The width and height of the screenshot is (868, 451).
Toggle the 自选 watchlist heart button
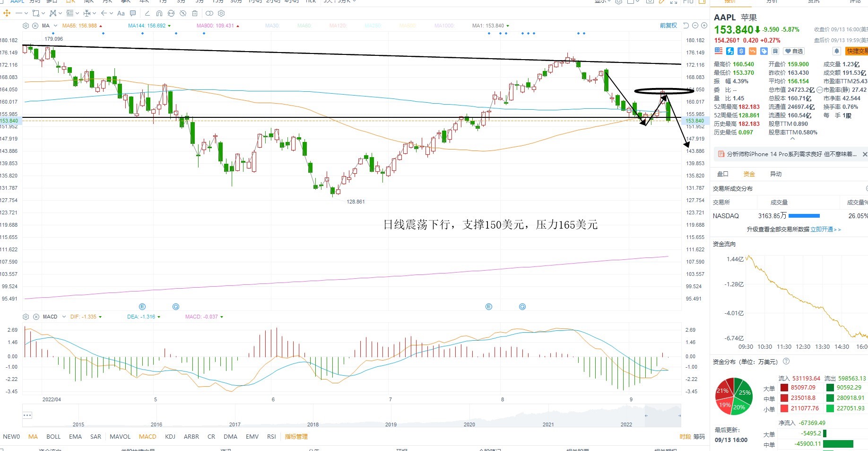click(x=794, y=51)
